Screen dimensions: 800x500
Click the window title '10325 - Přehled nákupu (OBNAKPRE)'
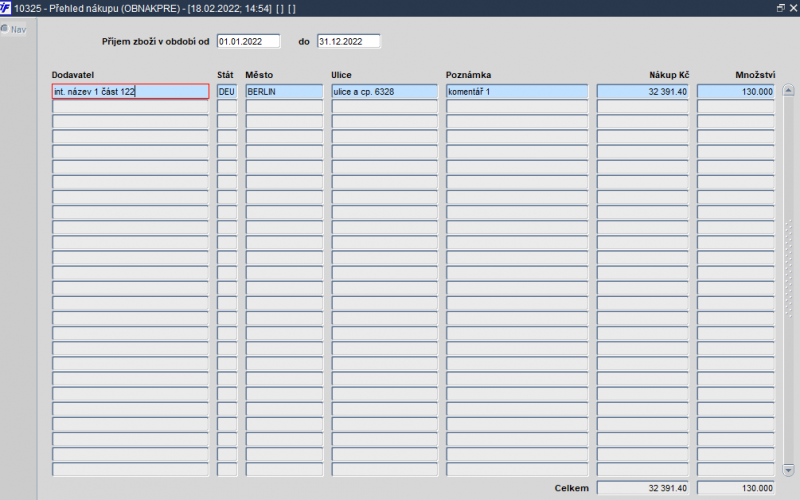[98, 8]
